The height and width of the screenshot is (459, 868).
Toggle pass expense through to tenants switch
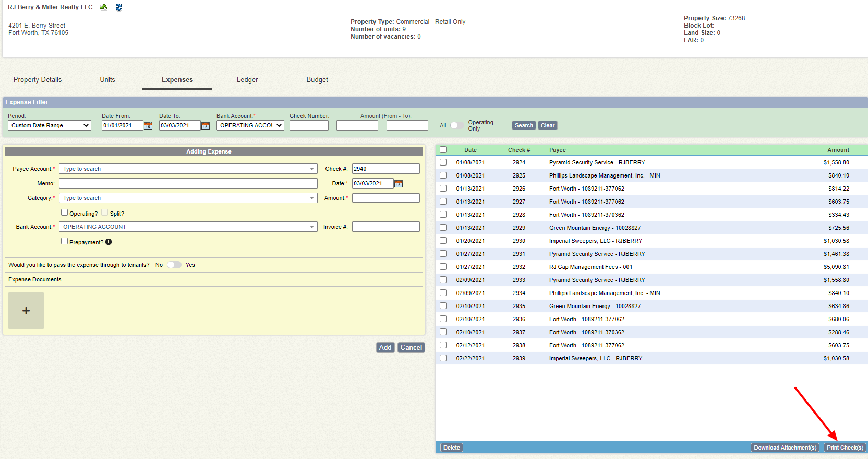pyautogui.click(x=174, y=265)
